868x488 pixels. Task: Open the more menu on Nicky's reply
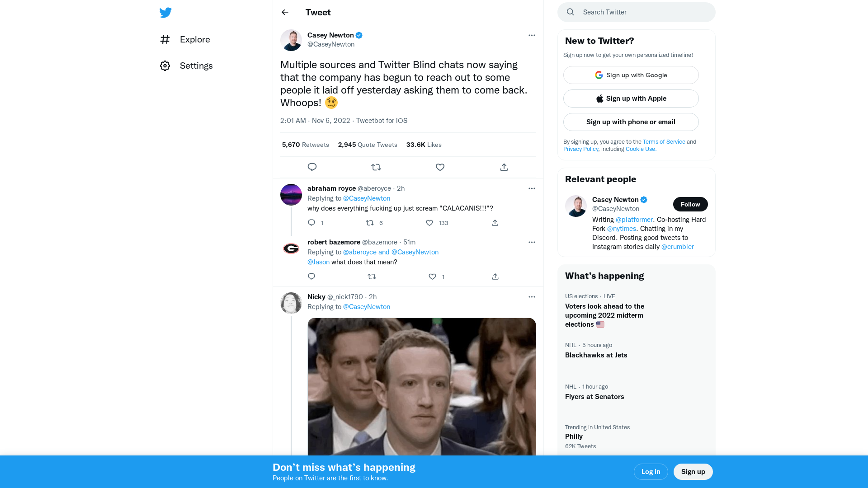tap(532, 297)
